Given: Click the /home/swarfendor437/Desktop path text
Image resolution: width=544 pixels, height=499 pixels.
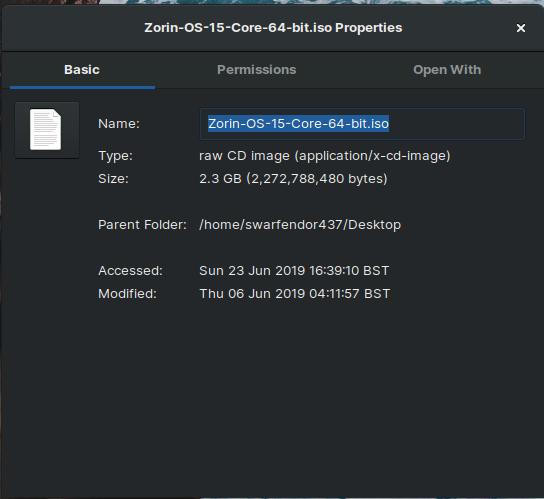Looking at the screenshot, I should pos(300,225).
